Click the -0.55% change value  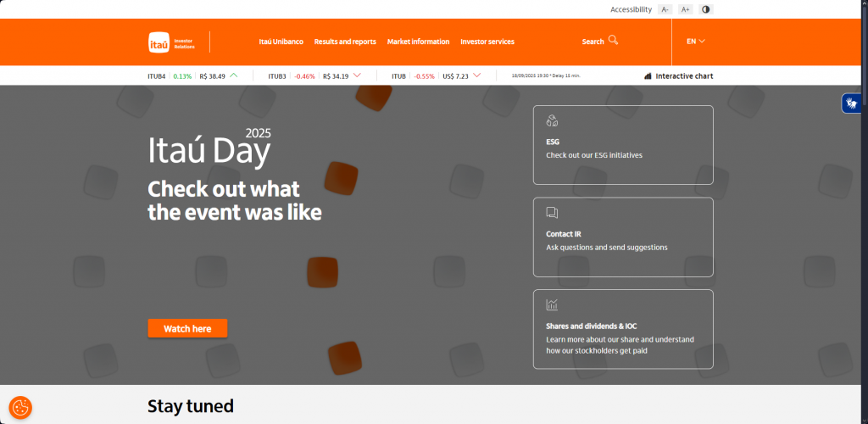click(425, 76)
